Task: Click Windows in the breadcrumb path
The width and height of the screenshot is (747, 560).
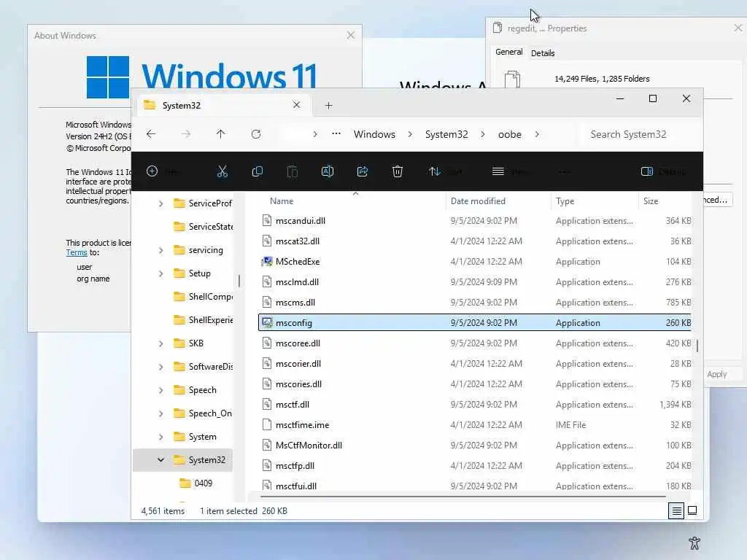Action: tap(374, 134)
